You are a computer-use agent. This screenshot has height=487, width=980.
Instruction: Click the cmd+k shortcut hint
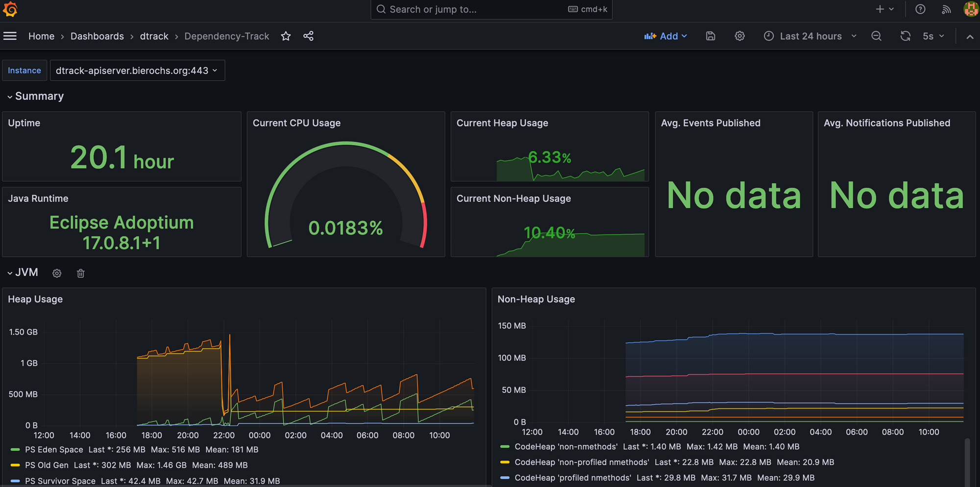(588, 9)
